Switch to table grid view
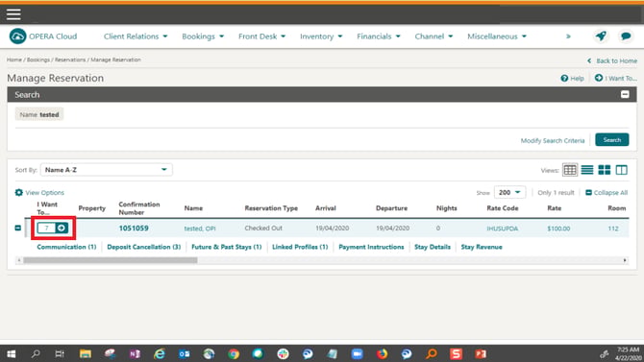Screen dimensions: 644x362 (x=570, y=170)
